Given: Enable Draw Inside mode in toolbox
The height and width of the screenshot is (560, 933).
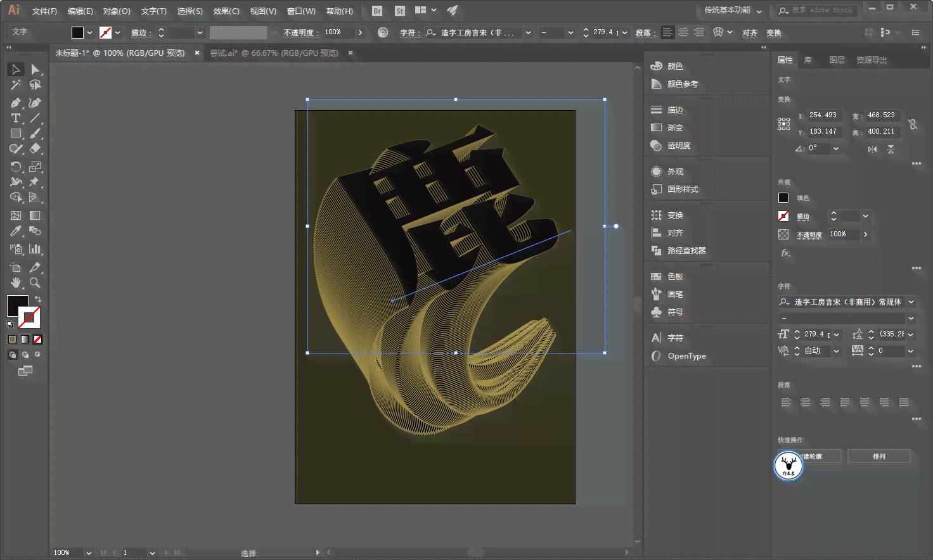Looking at the screenshot, I should 37,355.
